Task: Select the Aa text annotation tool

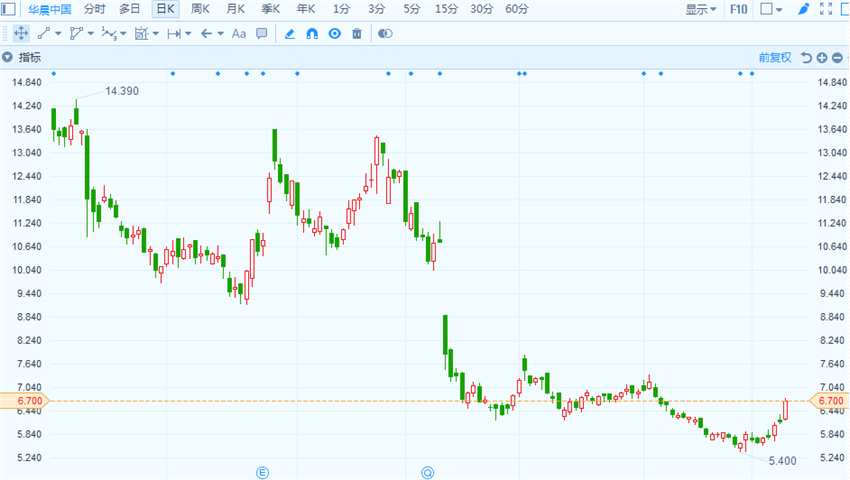Action: (239, 34)
